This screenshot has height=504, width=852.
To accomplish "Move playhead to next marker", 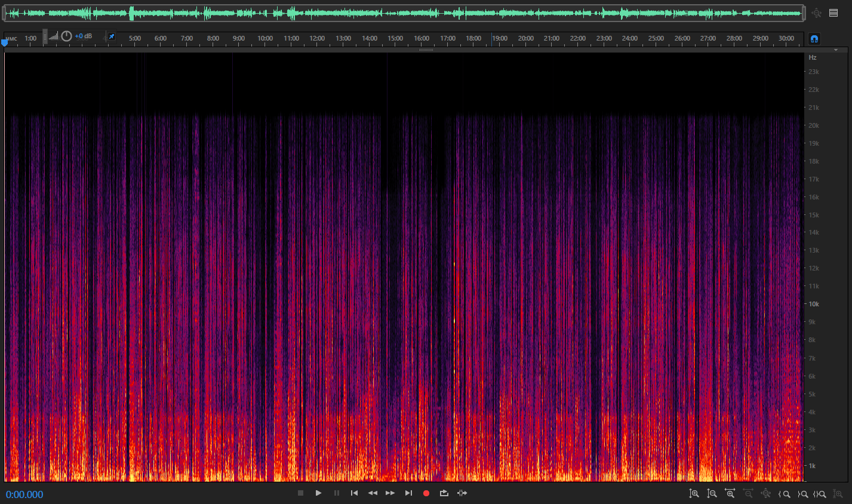I will [x=408, y=493].
